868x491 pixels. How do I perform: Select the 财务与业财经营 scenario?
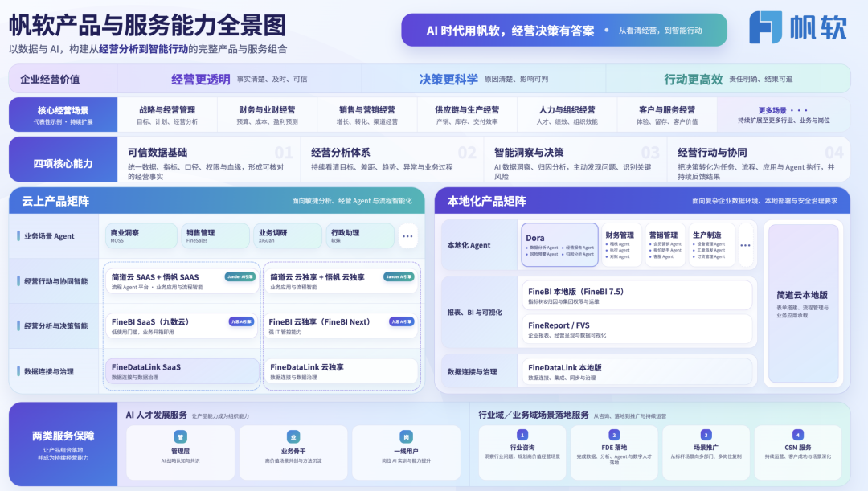(x=267, y=115)
